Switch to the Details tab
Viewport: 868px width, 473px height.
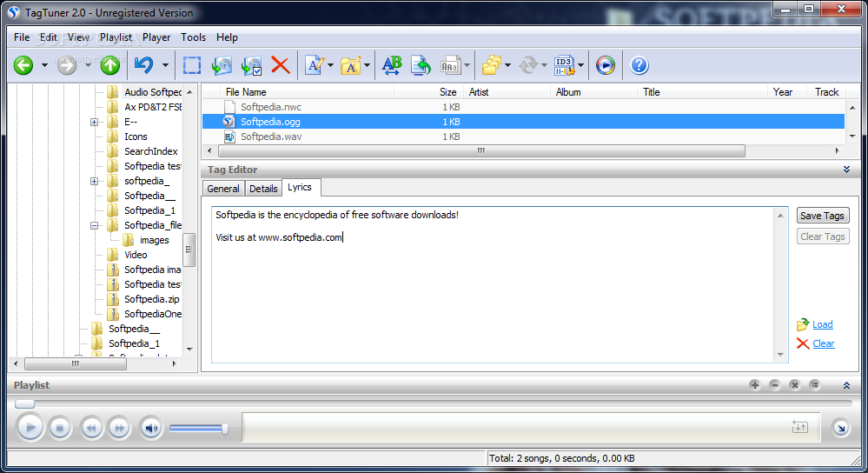tap(263, 189)
